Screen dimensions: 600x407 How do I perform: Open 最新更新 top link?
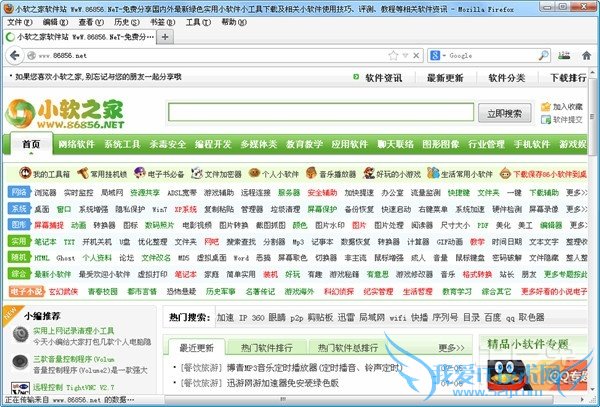click(x=445, y=78)
